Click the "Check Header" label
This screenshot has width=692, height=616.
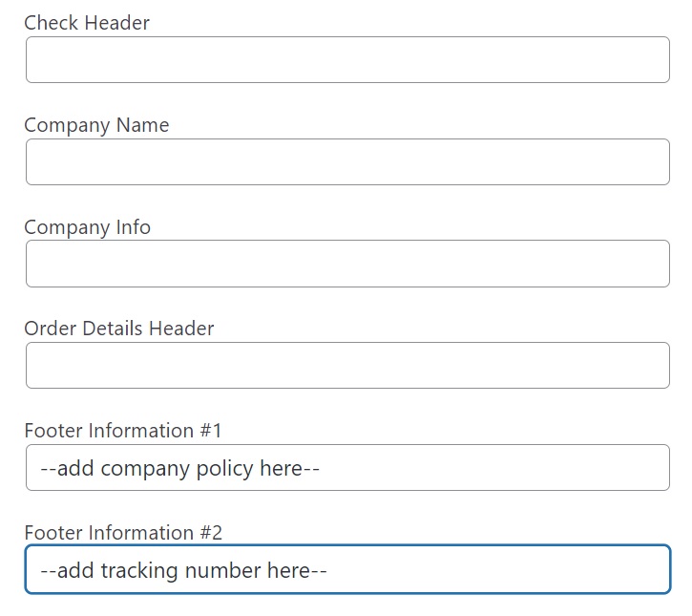point(87,23)
